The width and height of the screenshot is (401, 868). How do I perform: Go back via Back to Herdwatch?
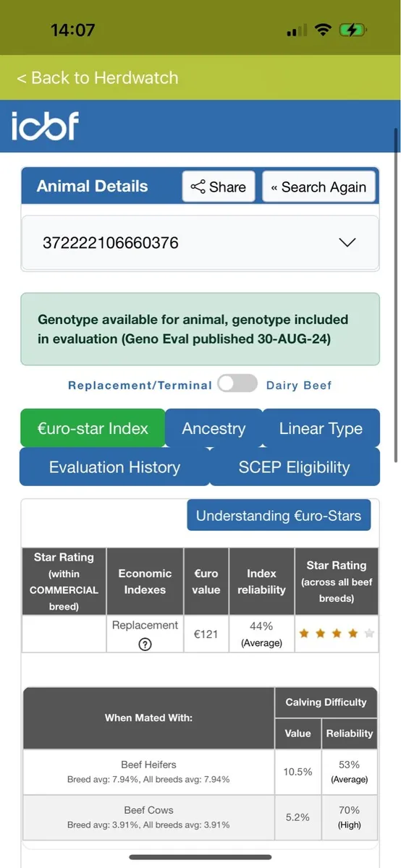97,77
